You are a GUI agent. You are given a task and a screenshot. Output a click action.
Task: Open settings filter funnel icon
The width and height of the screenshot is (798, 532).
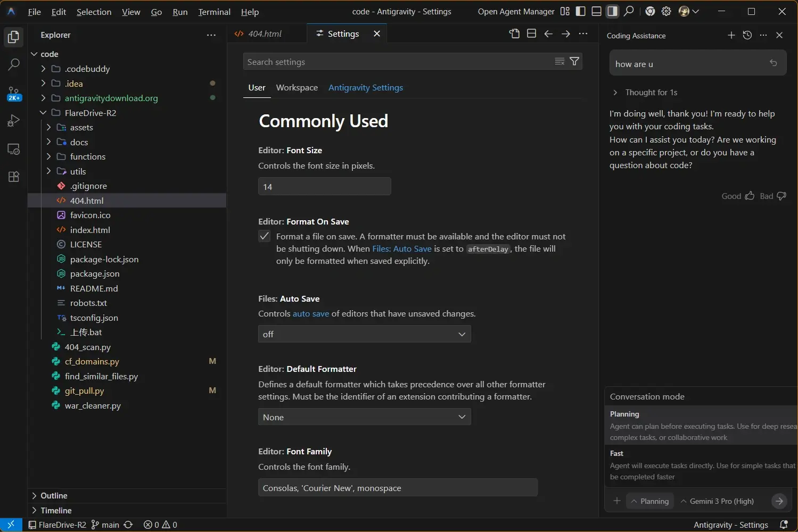(x=574, y=61)
